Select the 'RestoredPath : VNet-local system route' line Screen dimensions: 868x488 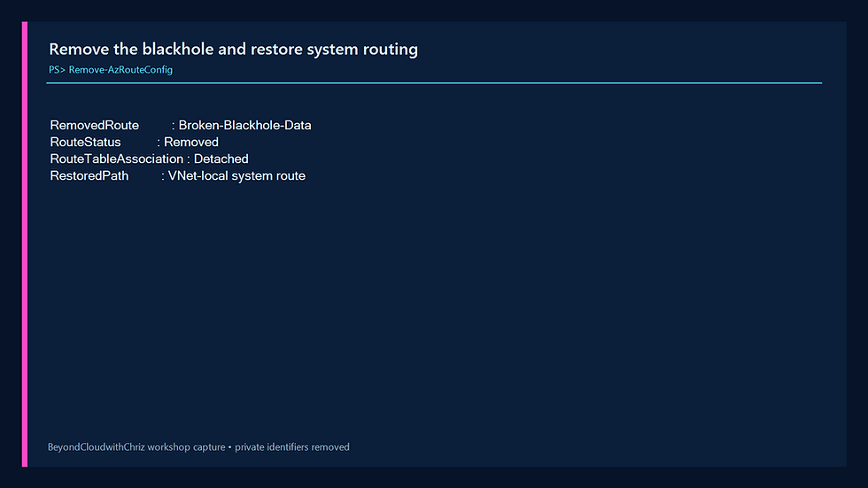(178, 176)
